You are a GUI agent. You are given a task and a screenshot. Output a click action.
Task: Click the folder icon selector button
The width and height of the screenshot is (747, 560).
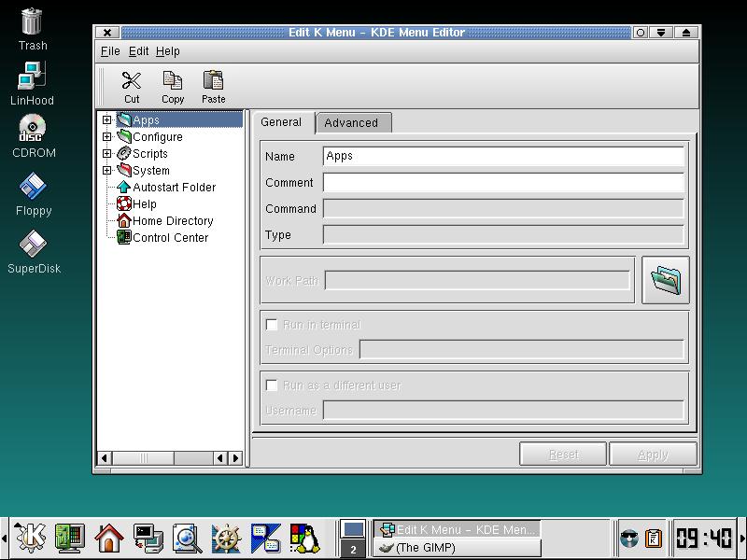[666, 280]
